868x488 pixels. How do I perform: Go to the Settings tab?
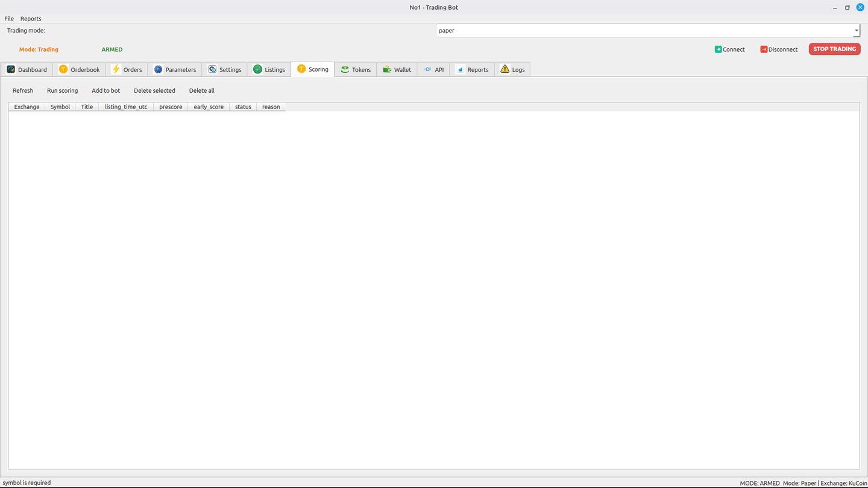point(224,69)
